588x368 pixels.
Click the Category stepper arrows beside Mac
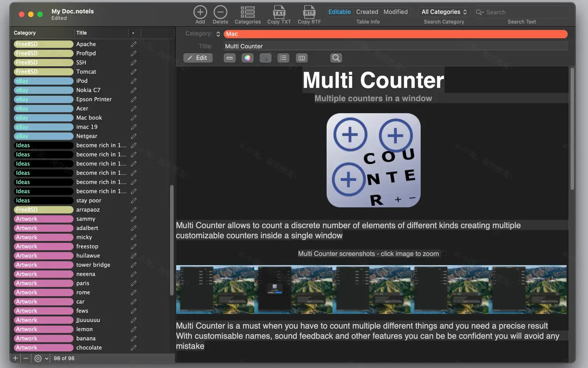[218, 34]
